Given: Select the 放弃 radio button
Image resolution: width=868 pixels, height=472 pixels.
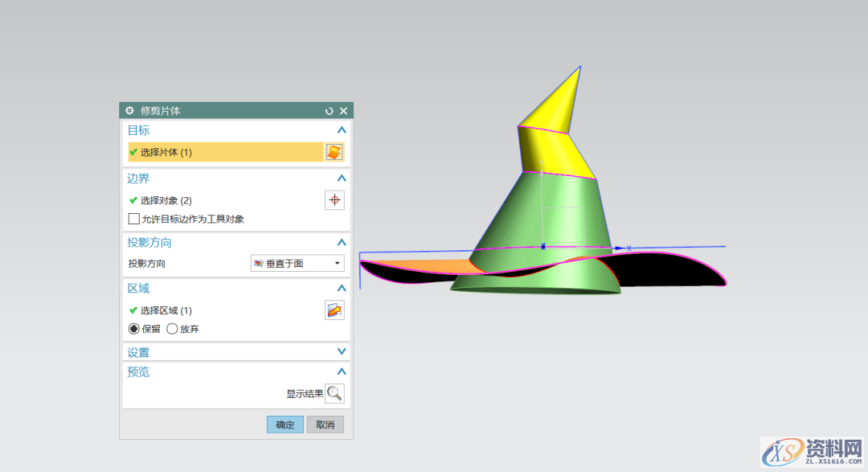Looking at the screenshot, I should 172,328.
